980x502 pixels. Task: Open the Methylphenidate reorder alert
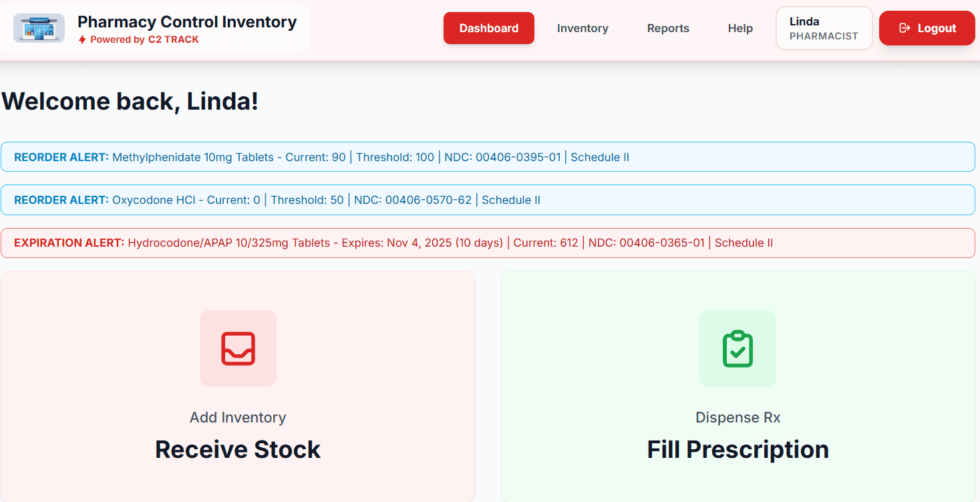click(x=488, y=157)
